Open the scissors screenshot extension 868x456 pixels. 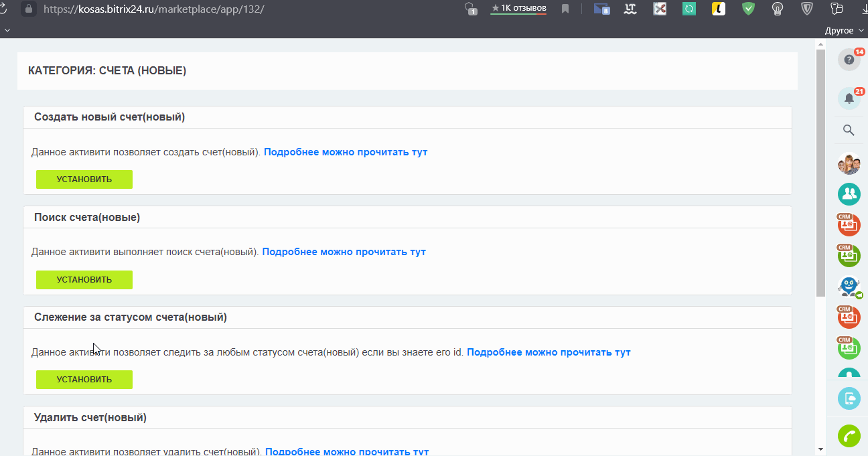point(660,9)
